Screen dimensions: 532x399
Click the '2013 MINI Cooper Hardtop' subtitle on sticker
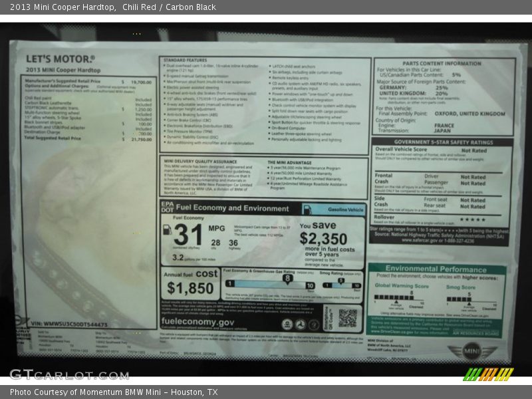pyautogui.click(x=63, y=70)
